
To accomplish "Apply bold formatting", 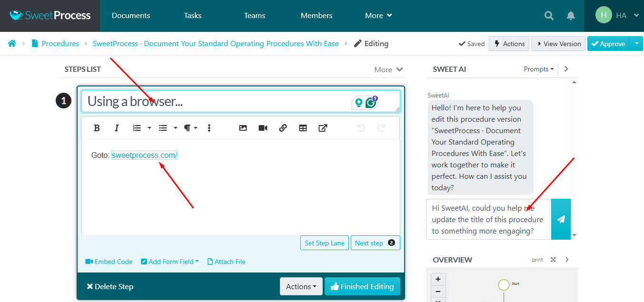I will point(97,128).
